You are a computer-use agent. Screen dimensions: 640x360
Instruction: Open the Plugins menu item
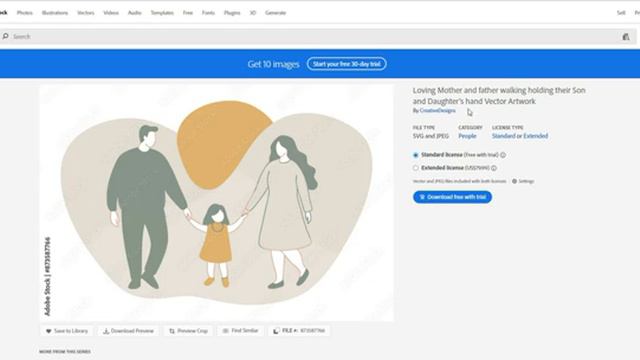pos(232,13)
